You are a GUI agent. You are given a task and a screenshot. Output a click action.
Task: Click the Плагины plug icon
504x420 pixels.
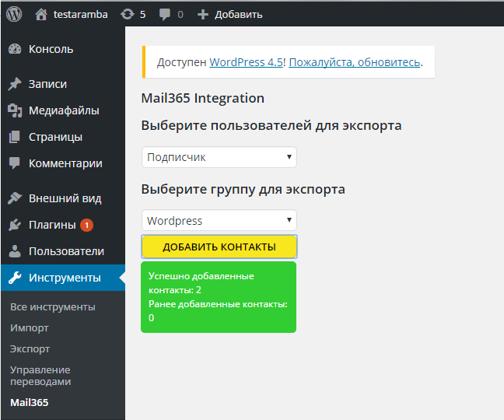pyautogui.click(x=15, y=225)
